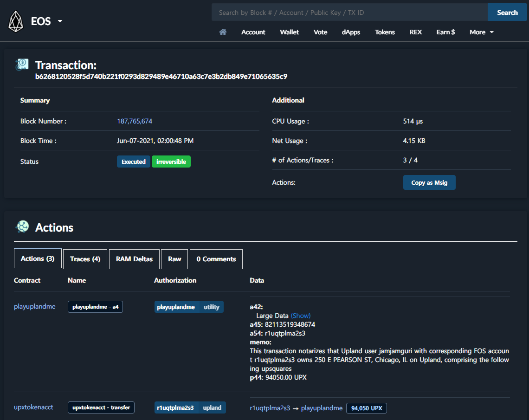This screenshot has height=420, width=529.
Task: Go to the Vote page
Action: pos(320,32)
